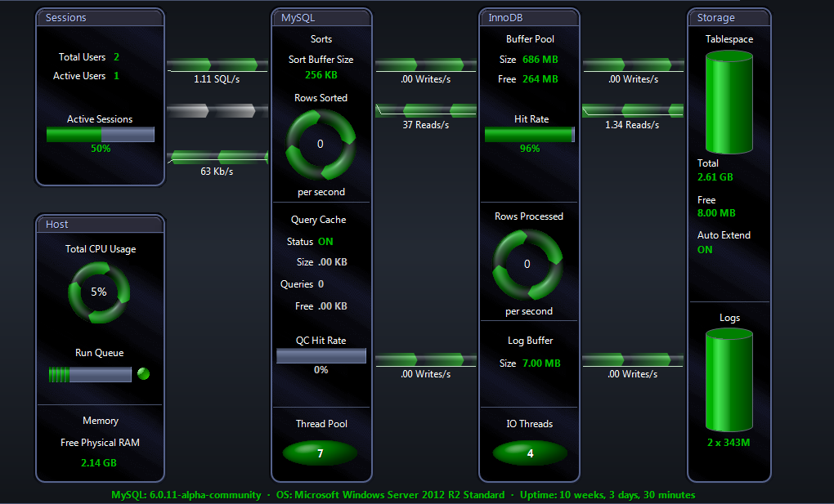The width and height of the screenshot is (834, 504).
Task: Click the Sort Buffer Size 256 KB value
Action: (321, 75)
